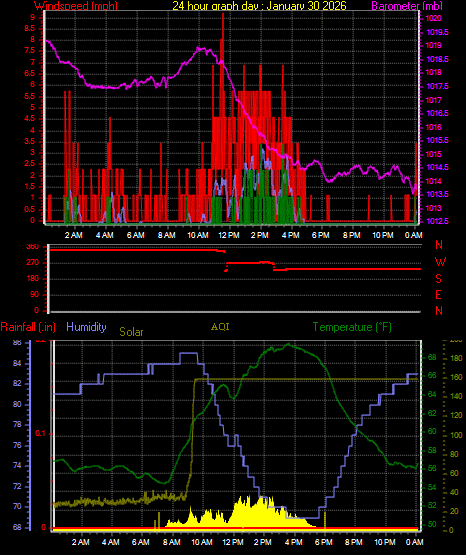Screen dimensions: 466x555
Task: Click the 100 solar axis value
Action: tap(456, 435)
